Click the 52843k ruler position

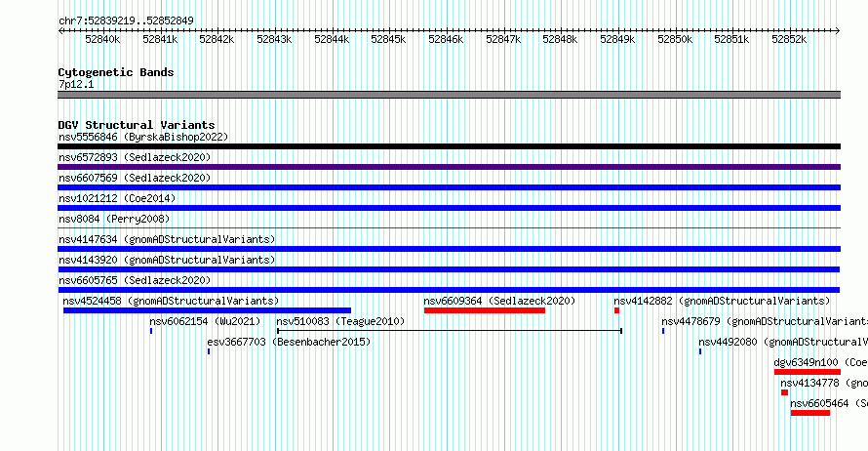(274, 39)
